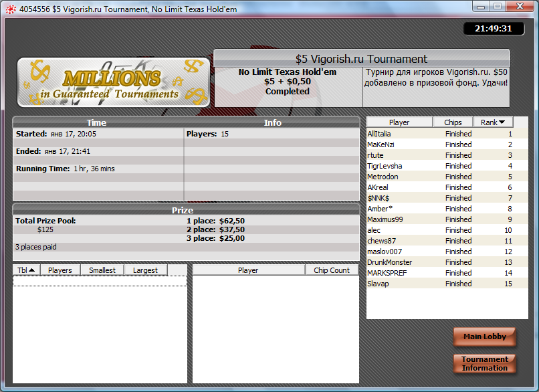Select the empty first row in tables list
539x392 pixels.
pyautogui.click(x=100, y=281)
